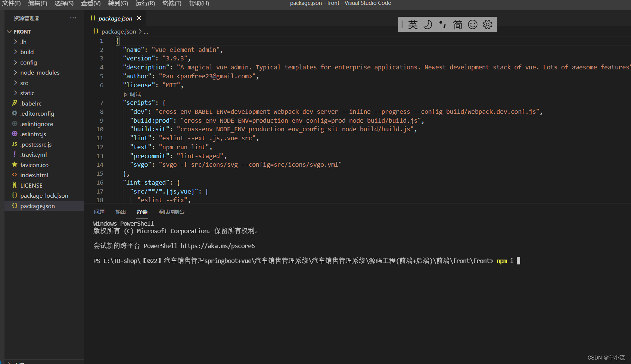The width and height of the screenshot is (631, 364).
Task: Click the index.html code brackets icon
Action: pos(15,175)
